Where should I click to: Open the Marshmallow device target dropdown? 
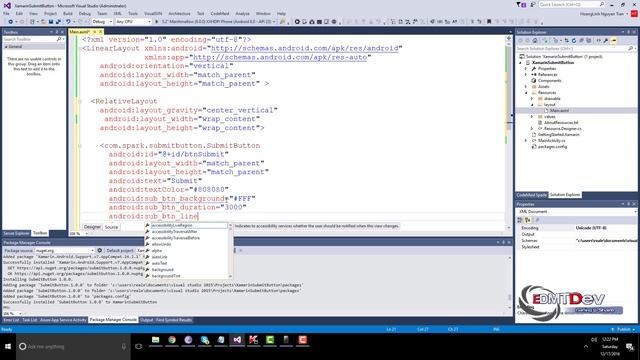[218, 21]
